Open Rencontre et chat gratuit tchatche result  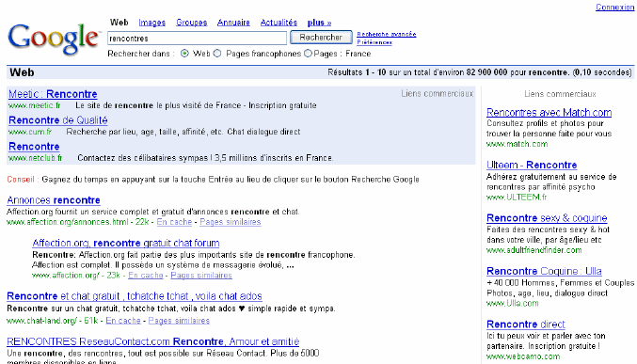135,296
